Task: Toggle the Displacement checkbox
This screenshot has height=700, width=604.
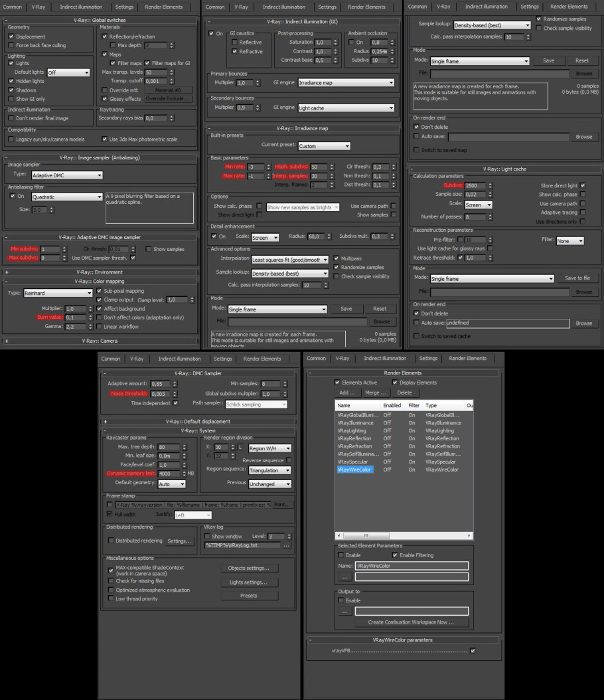Action: (x=11, y=37)
